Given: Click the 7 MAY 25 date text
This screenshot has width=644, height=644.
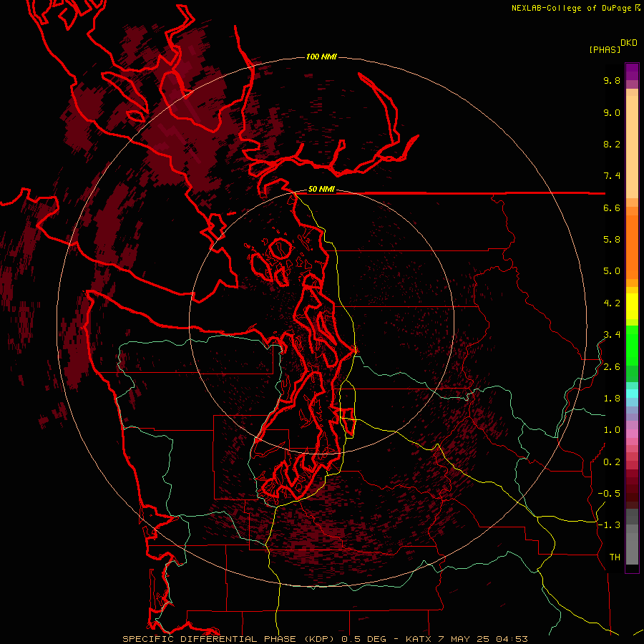Looking at the screenshot, I should (x=464, y=639).
